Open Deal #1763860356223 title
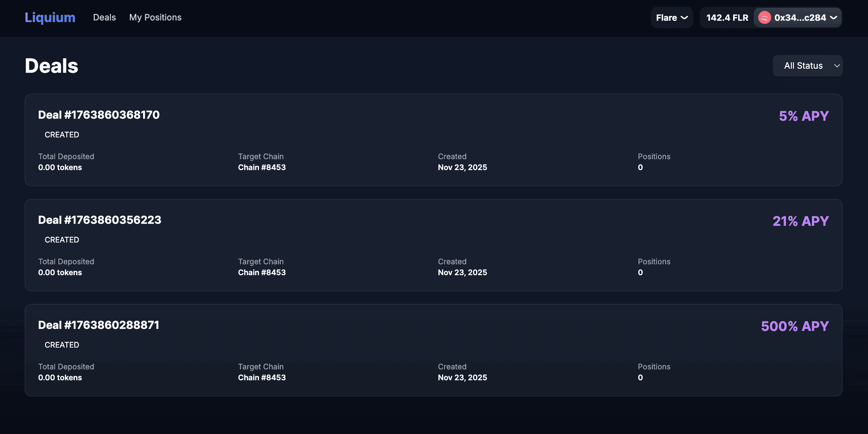The image size is (868, 434). [100, 220]
